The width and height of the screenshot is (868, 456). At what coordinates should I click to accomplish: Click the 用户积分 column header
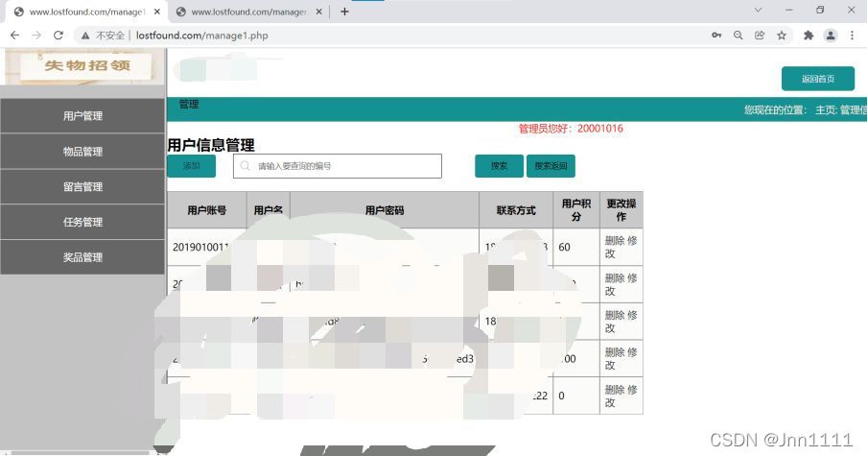[575, 210]
